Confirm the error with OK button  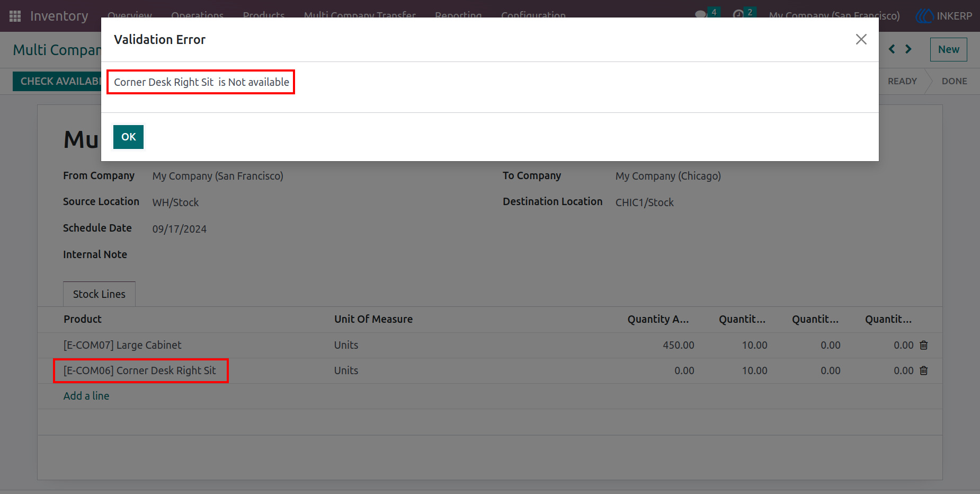point(128,137)
